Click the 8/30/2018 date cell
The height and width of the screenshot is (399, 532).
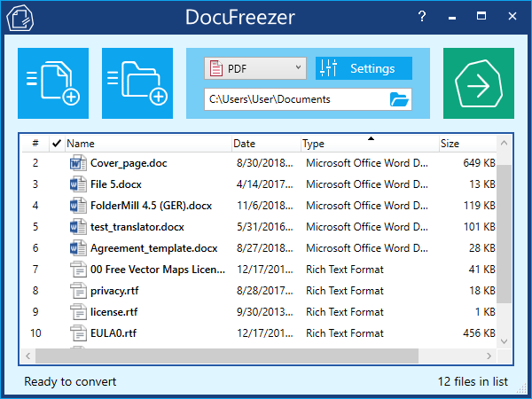264,163
